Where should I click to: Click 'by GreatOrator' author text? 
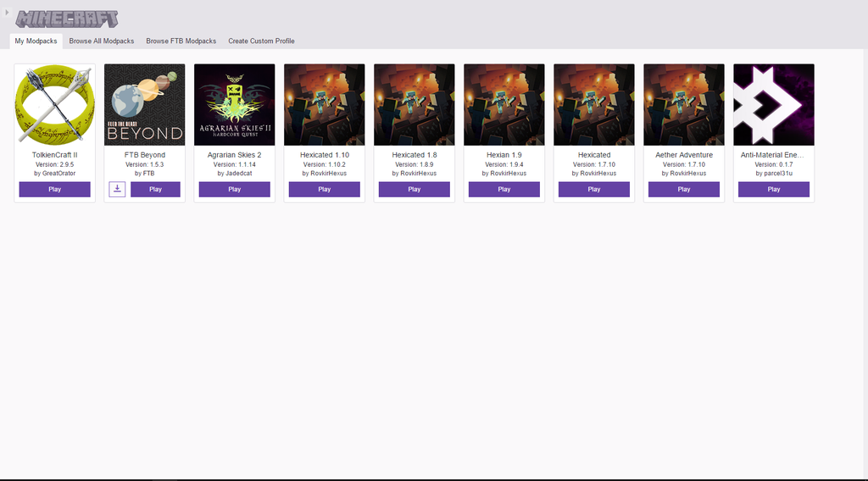pos(55,174)
